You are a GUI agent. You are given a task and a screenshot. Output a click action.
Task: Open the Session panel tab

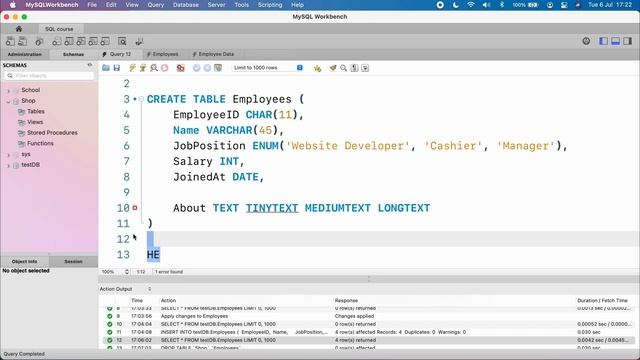[73, 261]
